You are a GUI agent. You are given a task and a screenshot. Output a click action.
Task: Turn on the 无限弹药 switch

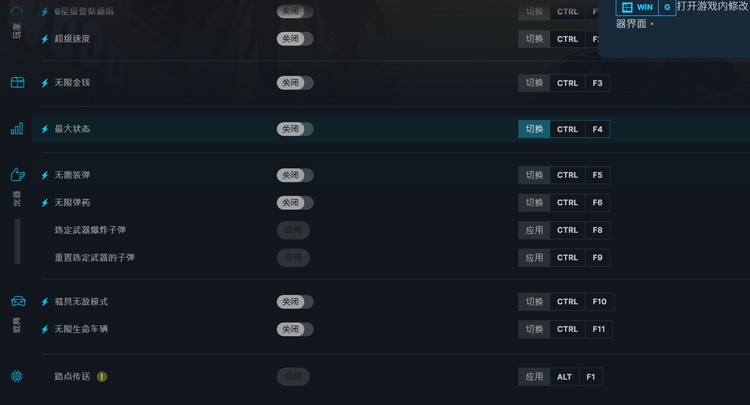pos(295,203)
